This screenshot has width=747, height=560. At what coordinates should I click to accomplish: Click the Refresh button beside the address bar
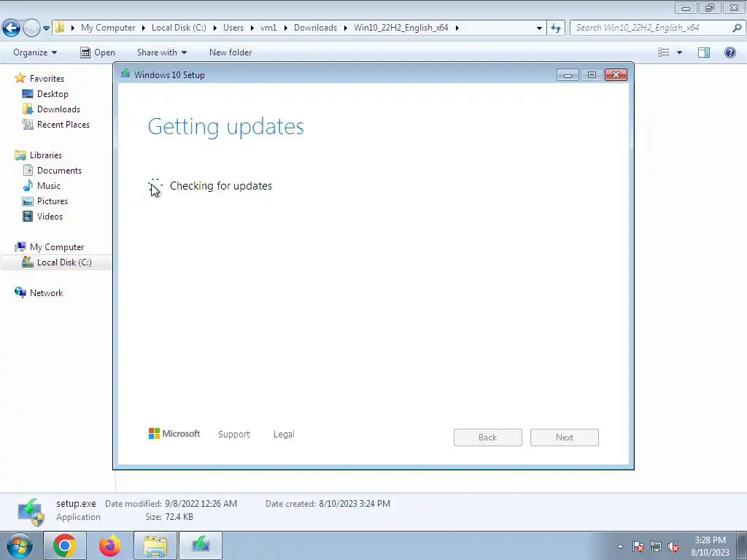point(555,28)
